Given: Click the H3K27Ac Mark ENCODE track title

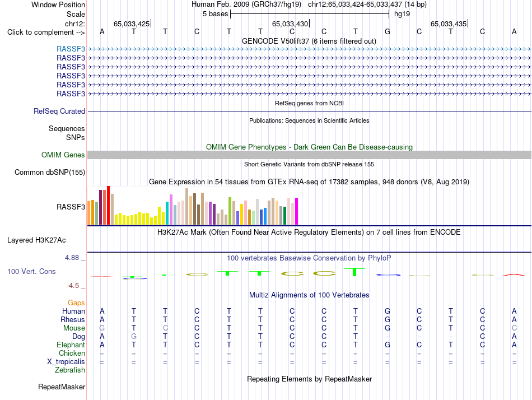Looking at the screenshot, I should pyautogui.click(x=309, y=232).
